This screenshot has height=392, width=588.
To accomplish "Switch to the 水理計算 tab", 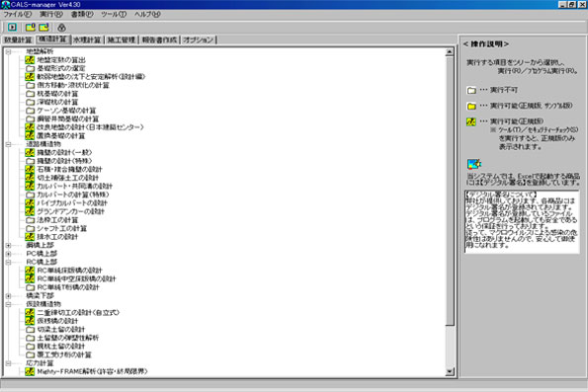I will (87, 39).
